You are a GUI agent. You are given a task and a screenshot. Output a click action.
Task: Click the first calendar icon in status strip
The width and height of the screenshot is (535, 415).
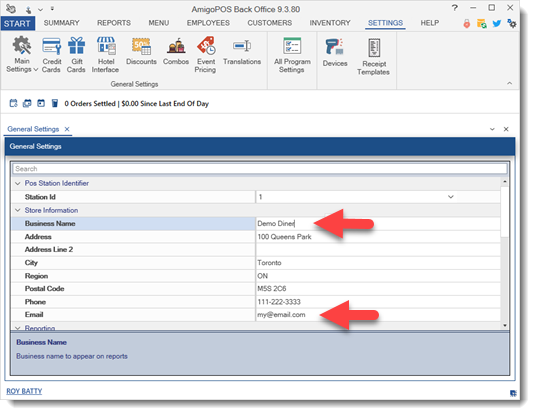click(13, 103)
